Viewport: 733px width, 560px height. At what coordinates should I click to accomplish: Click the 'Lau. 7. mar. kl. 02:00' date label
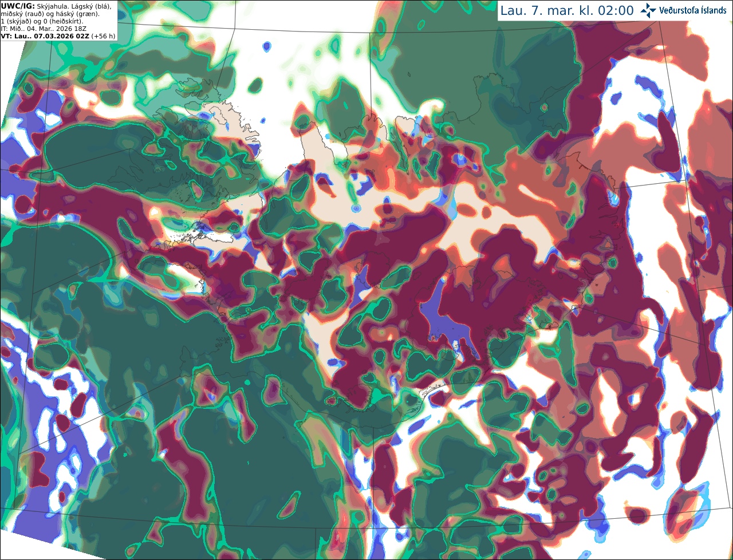coord(567,10)
